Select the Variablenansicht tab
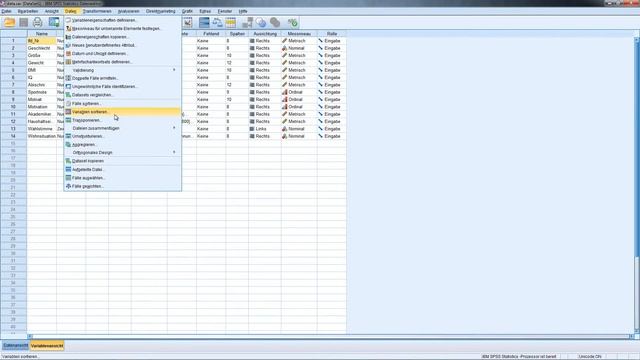This screenshot has height=360, width=640. (47, 346)
